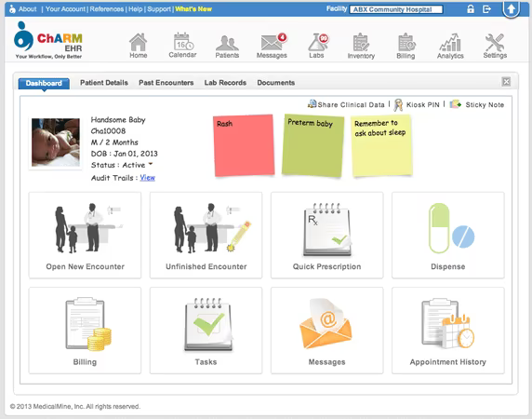
Task: Click the Quick Prescription tile
Action: 326,236
